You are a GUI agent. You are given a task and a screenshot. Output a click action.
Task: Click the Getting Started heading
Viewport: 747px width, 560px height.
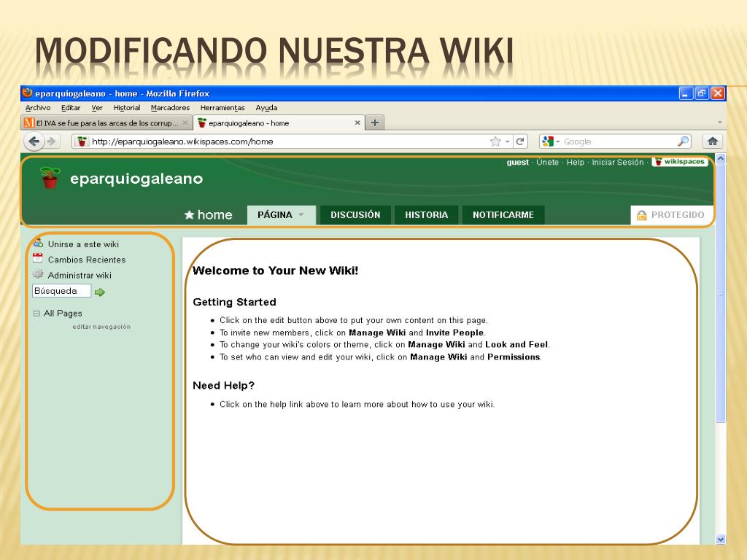[234, 302]
